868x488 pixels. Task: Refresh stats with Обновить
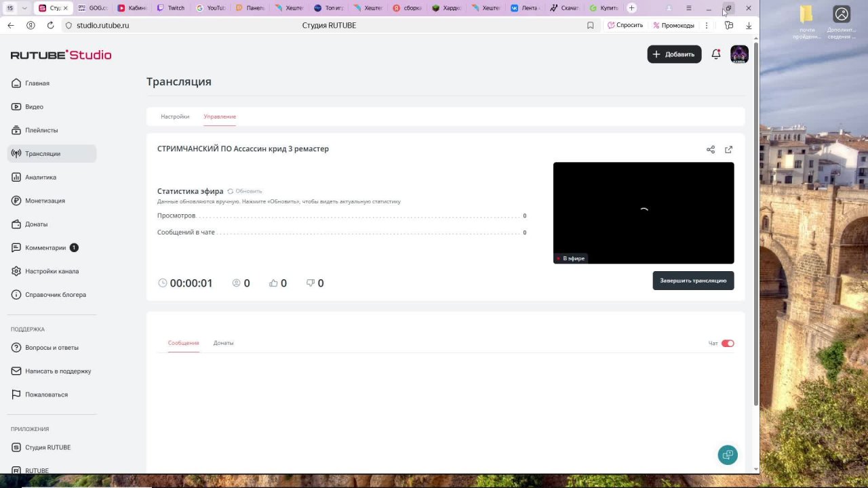pyautogui.click(x=245, y=191)
